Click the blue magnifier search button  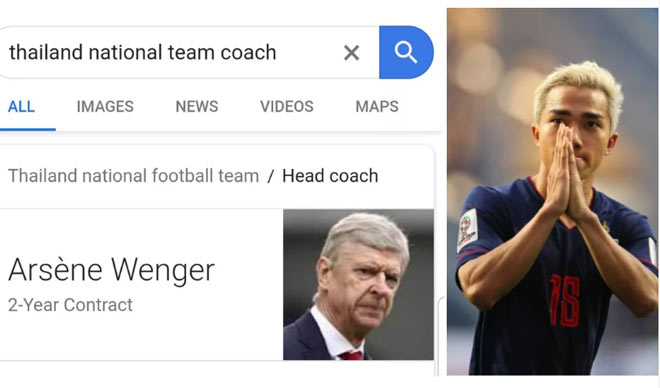[x=406, y=52]
